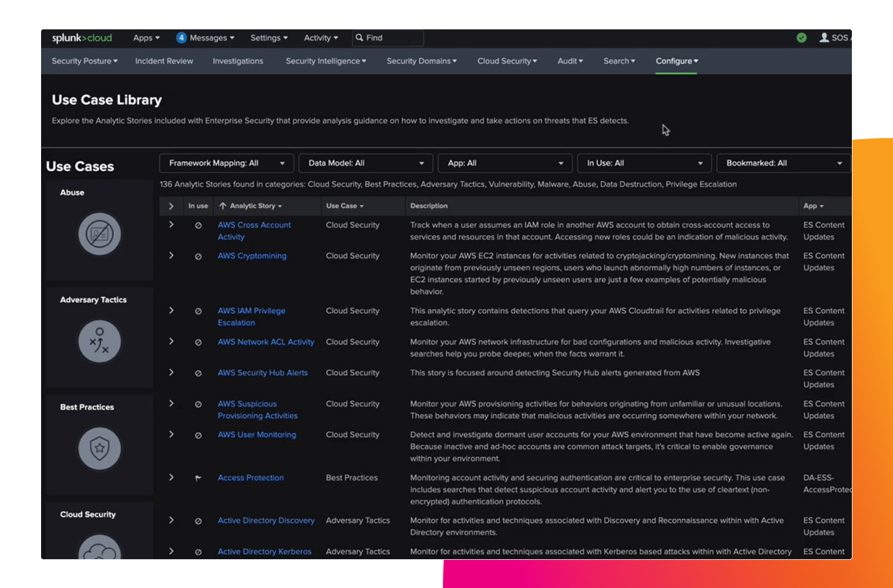Click the Cloud Security cloud icon

point(99,549)
